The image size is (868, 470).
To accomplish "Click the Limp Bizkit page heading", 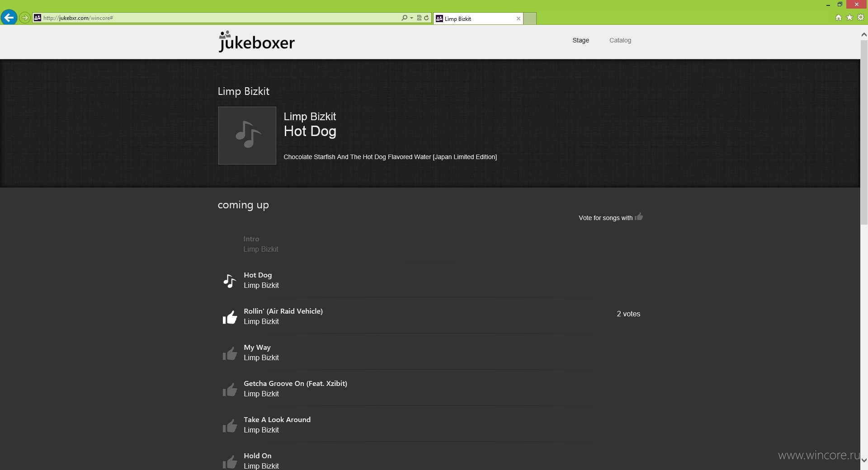I will click(x=243, y=91).
